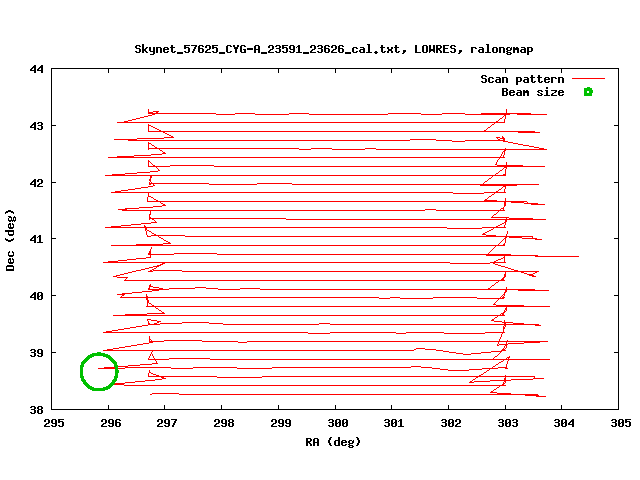Image resolution: width=640 pixels, height=480 pixels.
Task: Click the y-axis tick label 41
Action: pyautogui.click(x=36, y=239)
